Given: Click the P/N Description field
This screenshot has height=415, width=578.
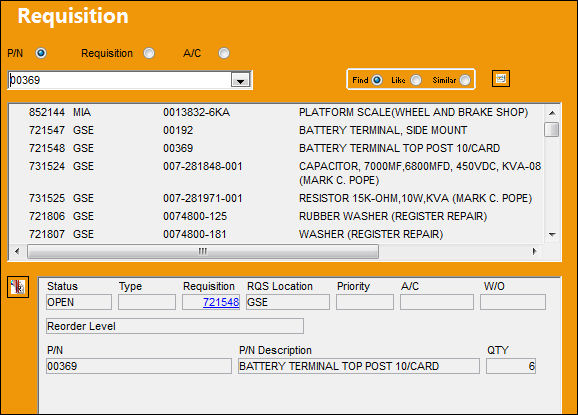Looking at the screenshot, I should tap(359, 366).
